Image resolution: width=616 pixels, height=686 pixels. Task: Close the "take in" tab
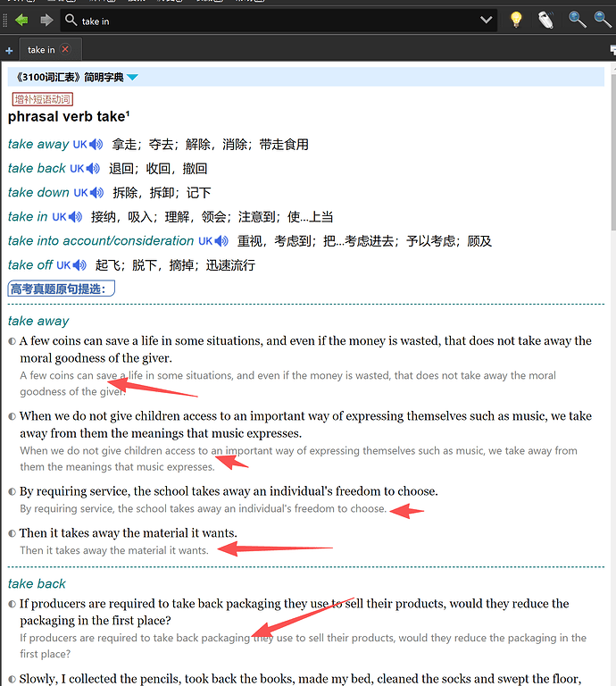point(65,50)
